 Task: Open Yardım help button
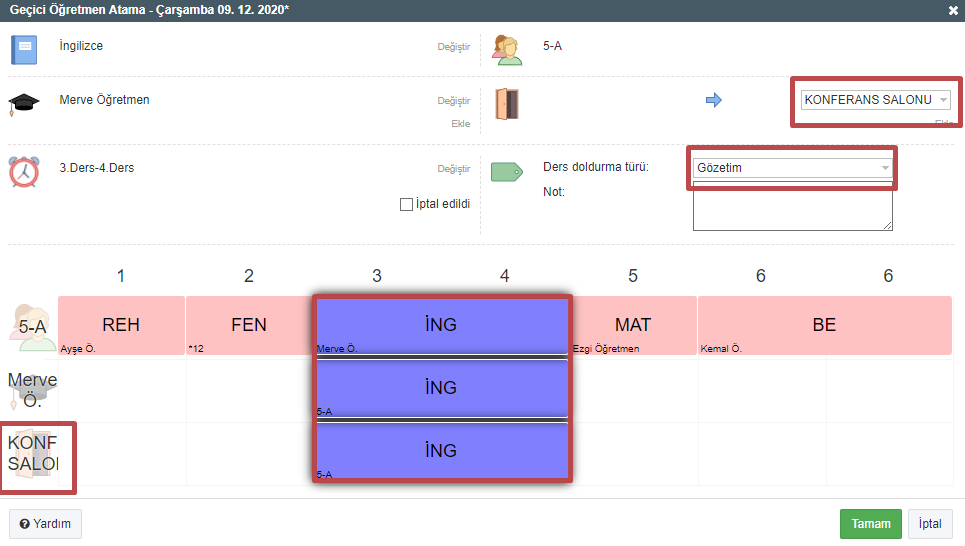[x=45, y=524]
